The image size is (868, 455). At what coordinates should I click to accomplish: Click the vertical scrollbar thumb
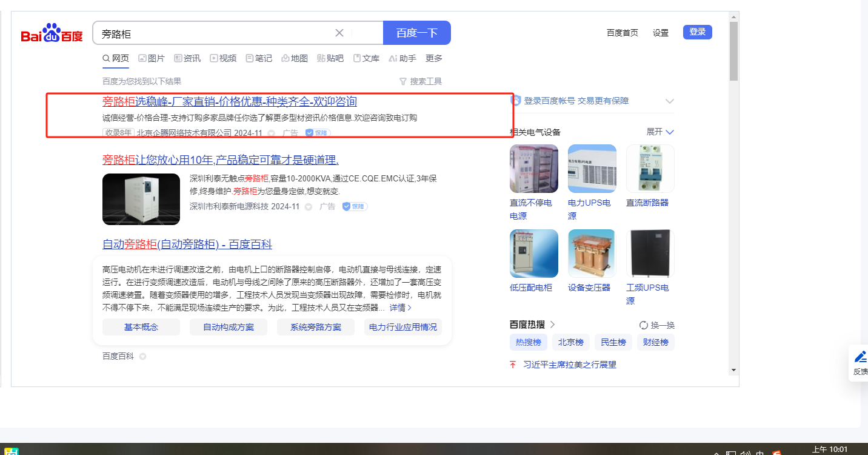click(x=733, y=52)
